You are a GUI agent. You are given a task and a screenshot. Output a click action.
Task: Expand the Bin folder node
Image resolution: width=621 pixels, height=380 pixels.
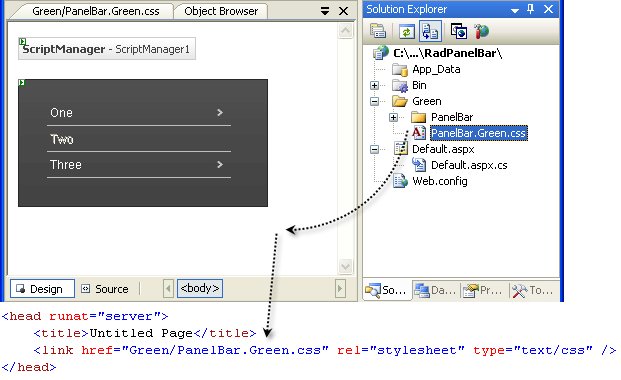(x=374, y=85)
